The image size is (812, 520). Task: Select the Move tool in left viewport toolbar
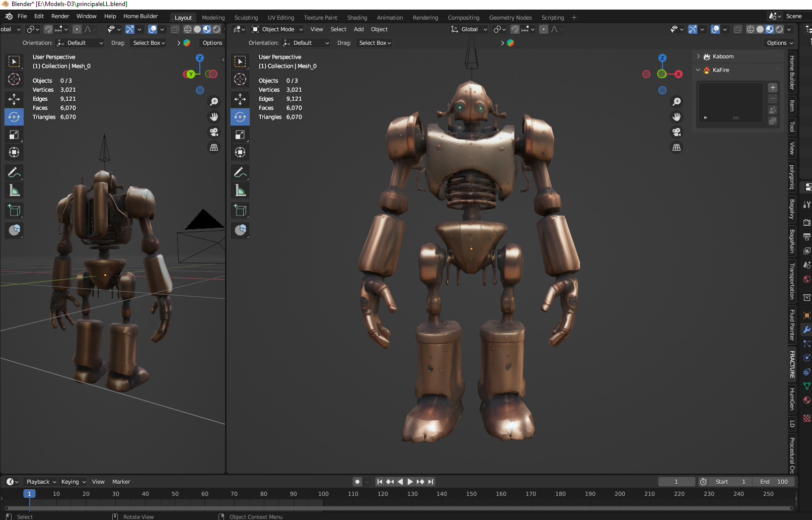[14, 99]
